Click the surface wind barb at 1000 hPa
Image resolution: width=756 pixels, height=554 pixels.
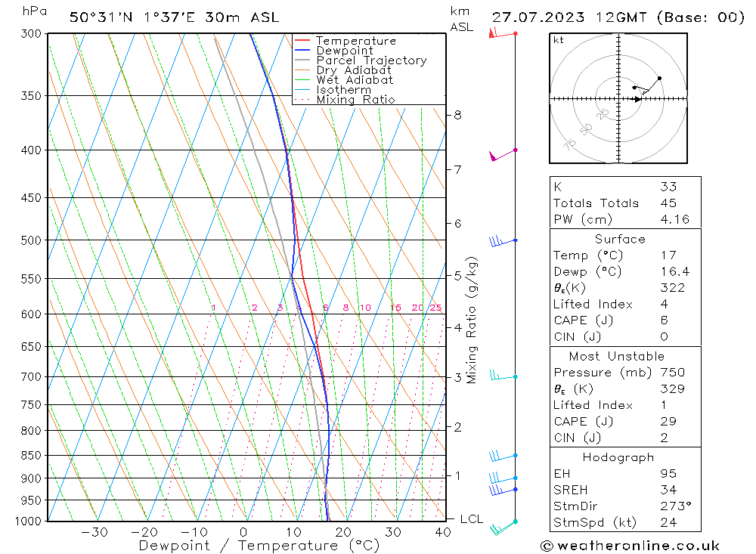coord(503,527)
